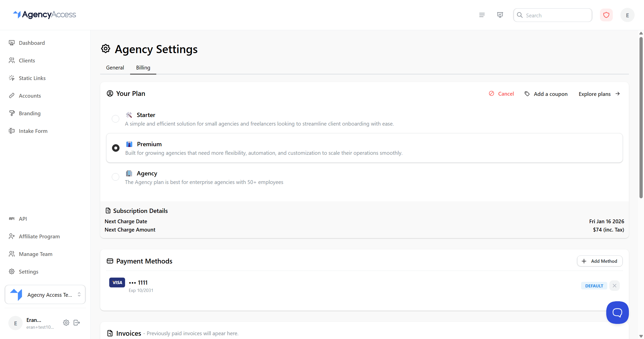Open user settings gear beside Eran
The width and height of the screenshot is (644, 339).
[x=66, y=323]
